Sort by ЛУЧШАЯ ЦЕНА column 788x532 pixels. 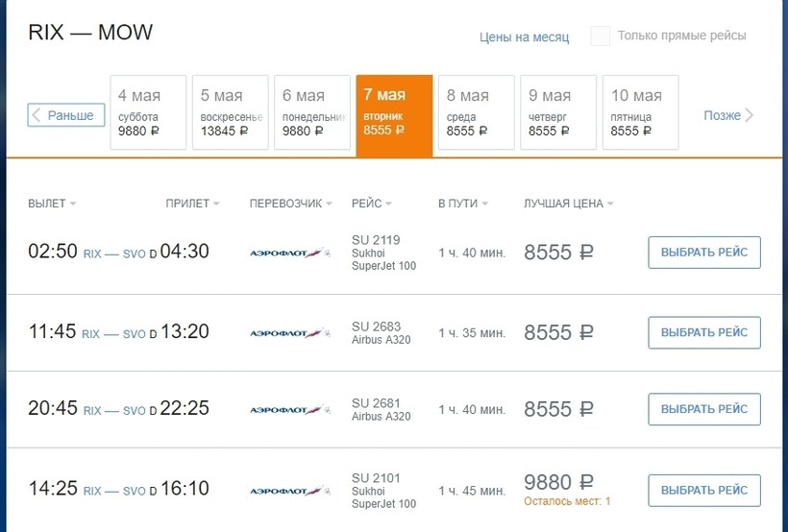pyautogui.click(x=568, y=204)
